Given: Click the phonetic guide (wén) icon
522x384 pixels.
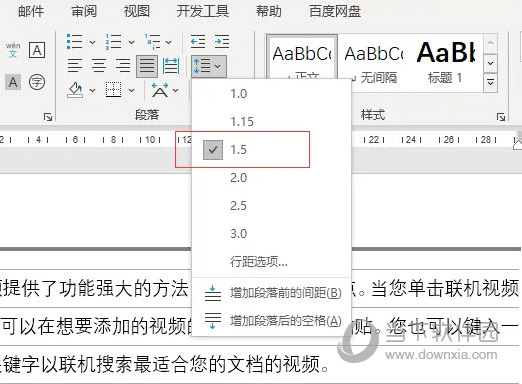Looking at the screenshot, I should [13, 50].
